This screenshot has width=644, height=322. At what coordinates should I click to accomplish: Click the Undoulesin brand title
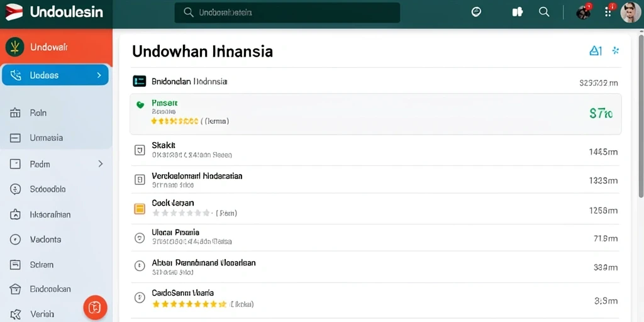click(66, 12)
